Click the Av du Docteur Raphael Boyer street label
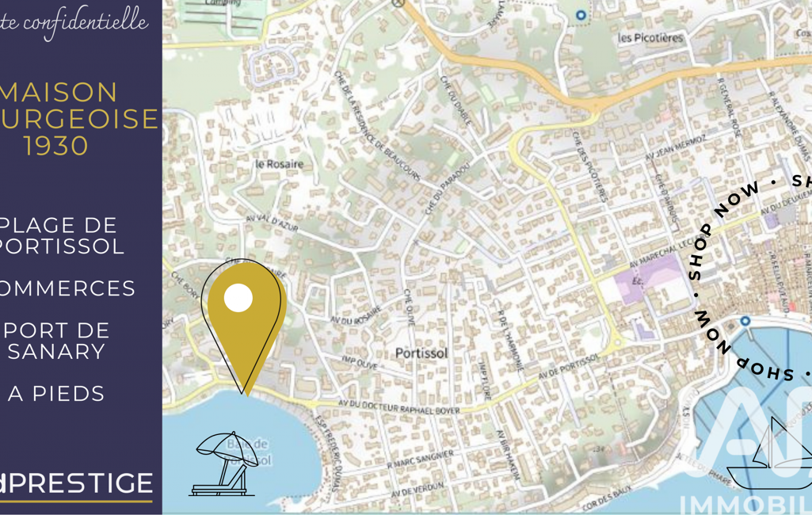Viewport: 812px width, 515px height. (398, 407)
